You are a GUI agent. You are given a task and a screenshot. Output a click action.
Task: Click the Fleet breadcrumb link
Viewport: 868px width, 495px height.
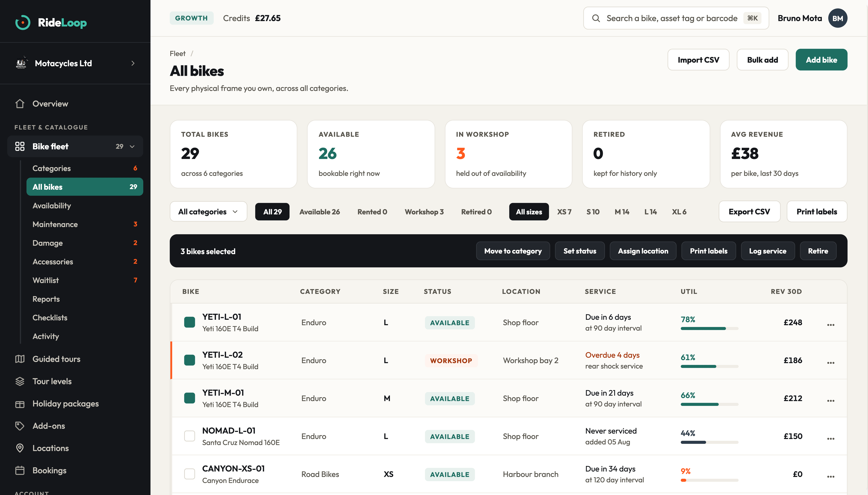pyautogui.click(x=177, y=53)
